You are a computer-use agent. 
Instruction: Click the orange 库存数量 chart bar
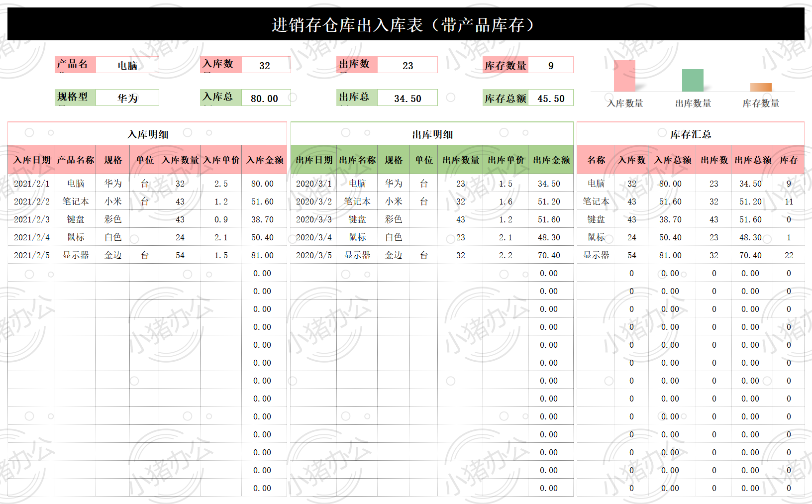click(x=761, y=87)
